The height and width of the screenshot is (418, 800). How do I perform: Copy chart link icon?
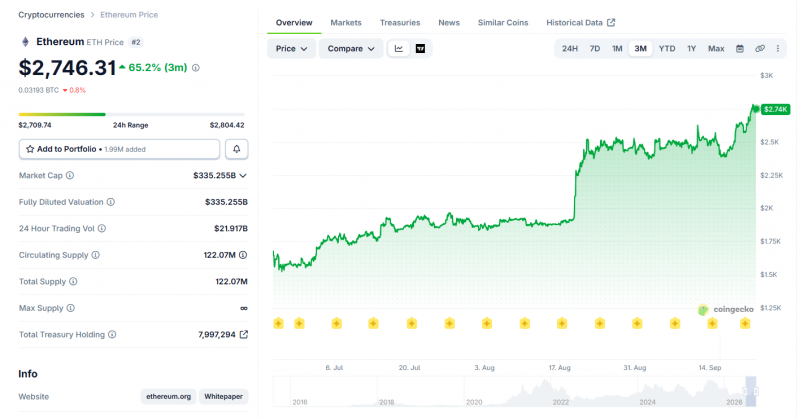click(x=760, y=48)
